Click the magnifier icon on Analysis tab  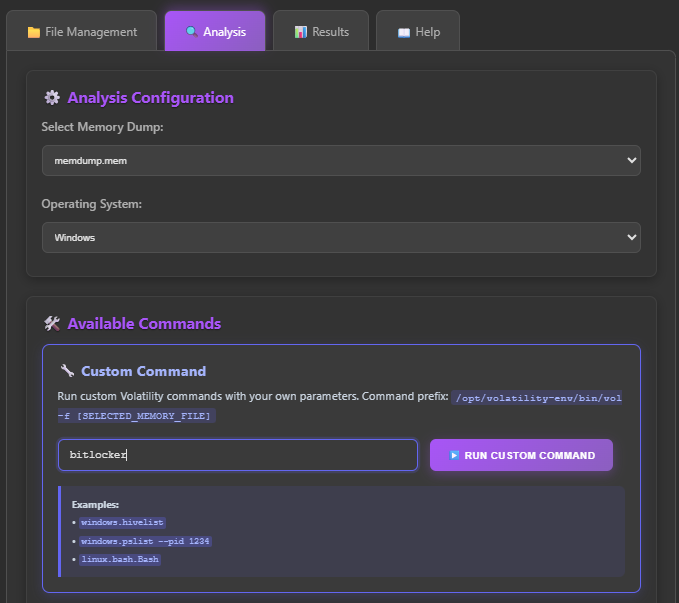point(191,32)
